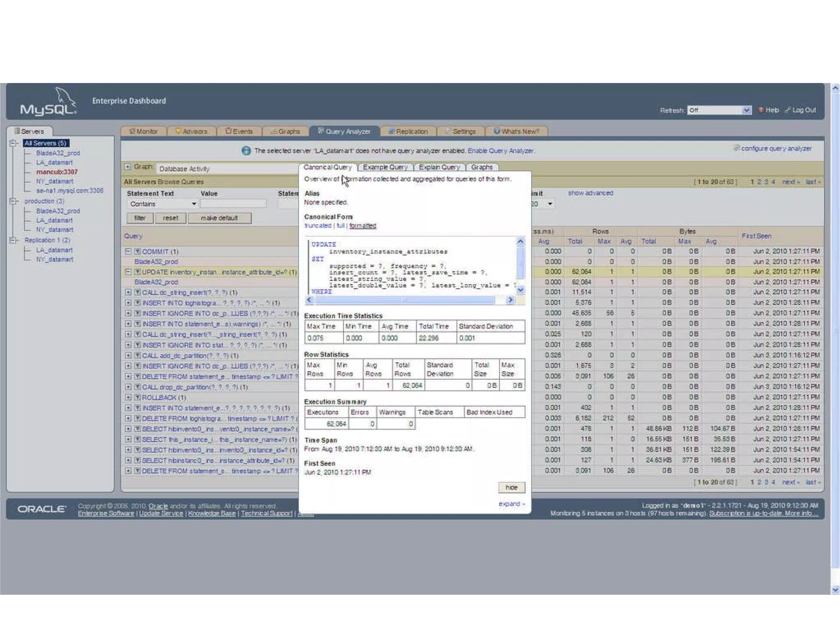
Task: Collapse the COMMIT query row
Action: (128, 251)
